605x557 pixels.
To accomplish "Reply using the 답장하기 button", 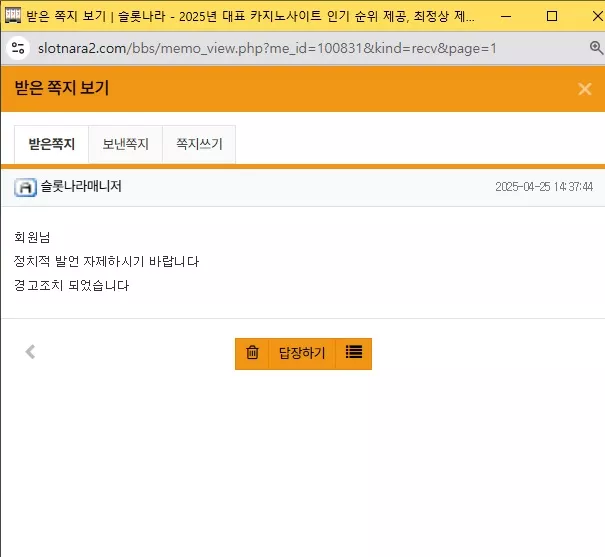I will [302, 353].
